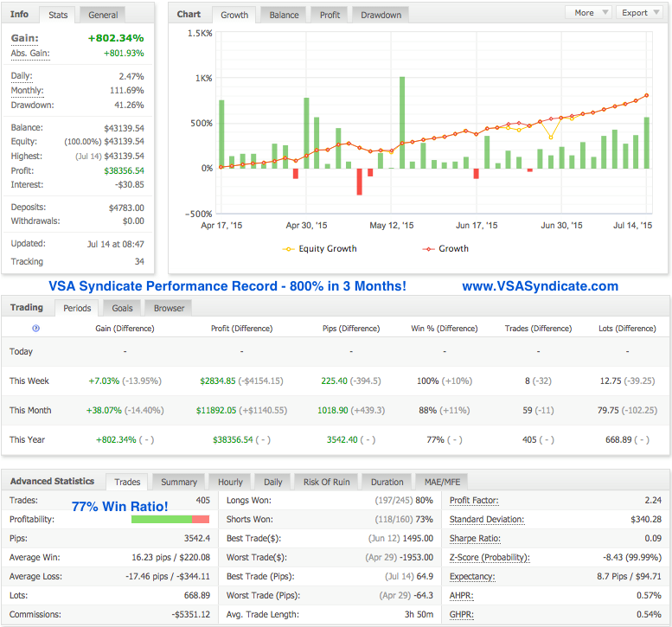
Task: Click the green-red Profitability bar
Action: 170,520
